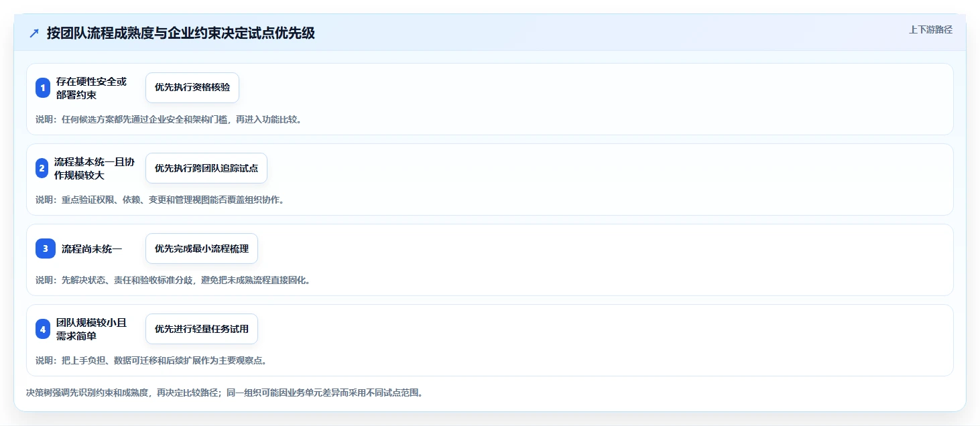Click the footer text starting 决策树强调先识别约束
This screenshot has width=980, height=426.
click(x=225, y=393)
